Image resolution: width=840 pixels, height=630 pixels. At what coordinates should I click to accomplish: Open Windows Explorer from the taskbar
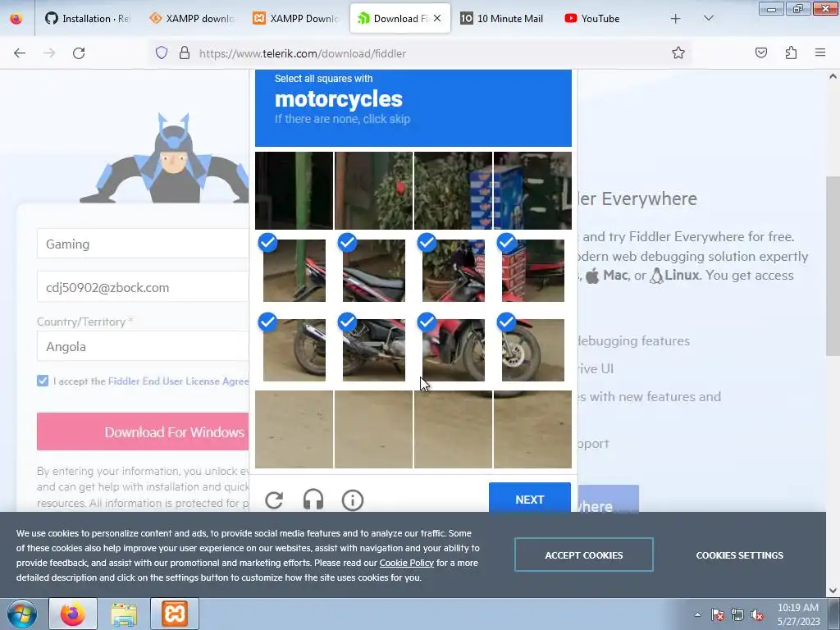click(x=124, y=614)
